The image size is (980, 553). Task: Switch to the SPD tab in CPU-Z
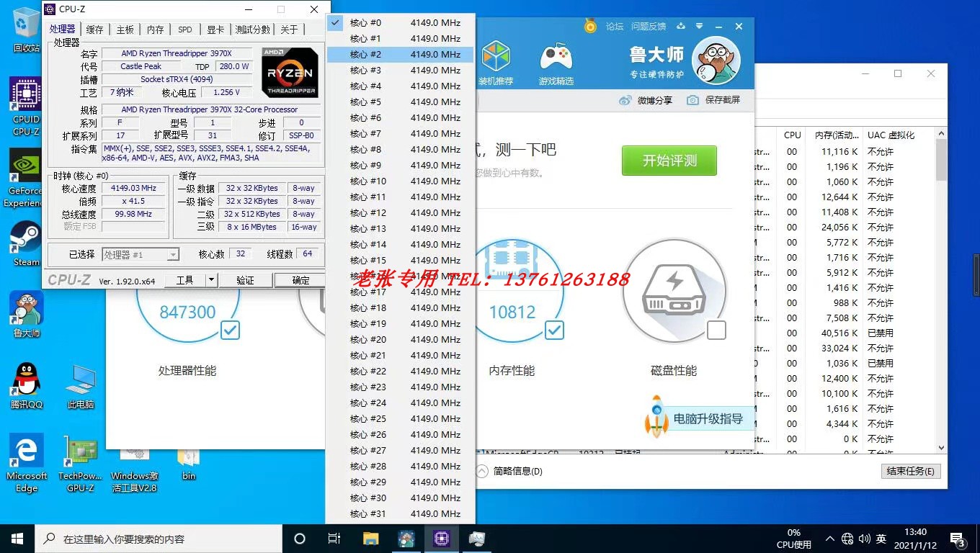tap(185, 30)
